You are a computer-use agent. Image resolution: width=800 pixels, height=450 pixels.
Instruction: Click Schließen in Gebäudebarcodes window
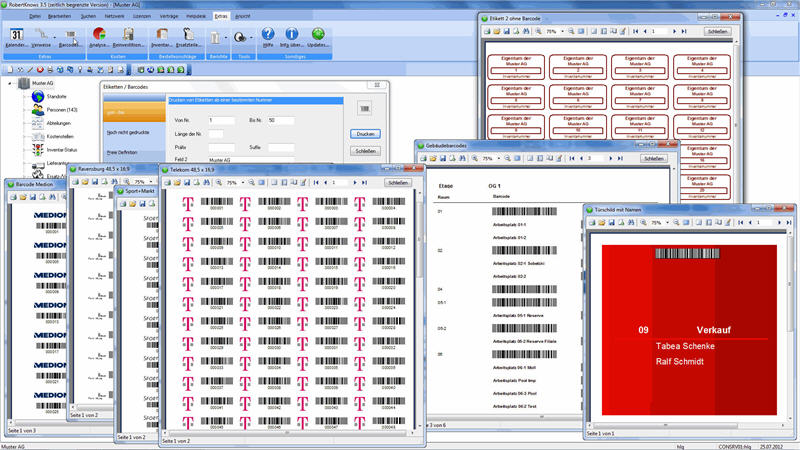(x=654, y=158)
